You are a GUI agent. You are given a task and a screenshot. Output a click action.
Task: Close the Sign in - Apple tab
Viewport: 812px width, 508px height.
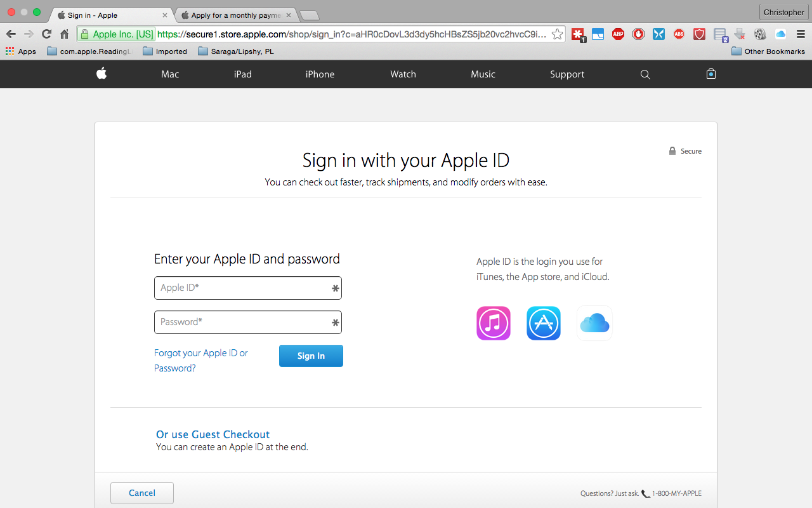165,15
